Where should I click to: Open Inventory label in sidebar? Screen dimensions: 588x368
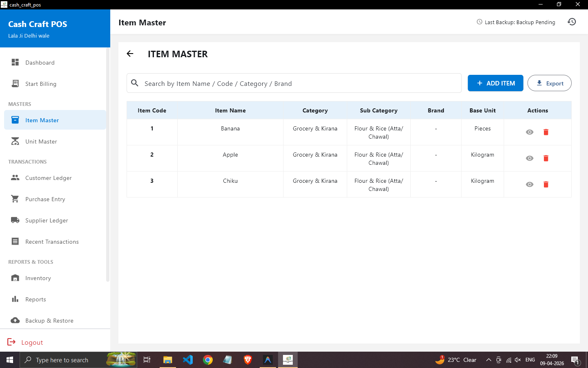click(x=38, y=278)
